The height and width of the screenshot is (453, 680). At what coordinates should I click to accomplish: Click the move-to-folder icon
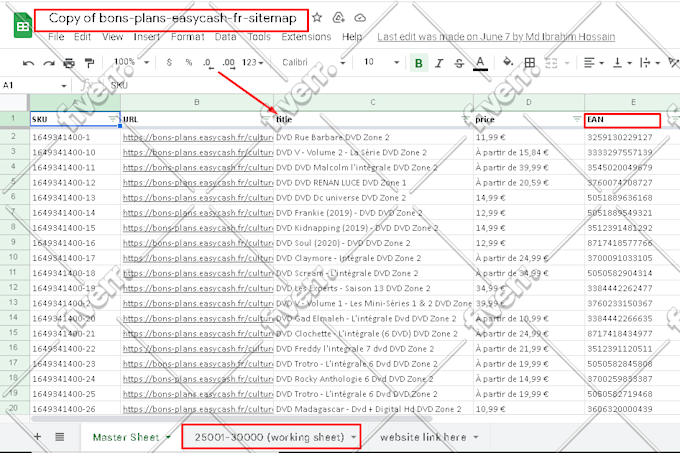point(338,18)
